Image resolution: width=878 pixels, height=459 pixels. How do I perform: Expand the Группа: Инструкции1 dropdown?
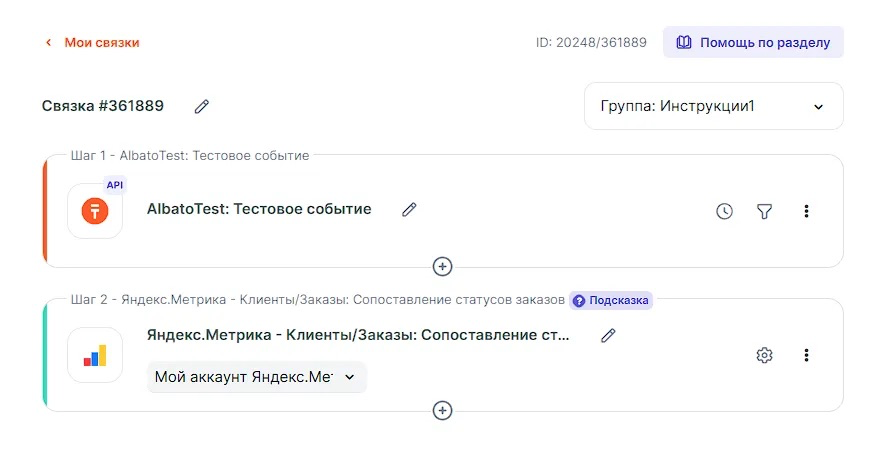coord(714,106)
